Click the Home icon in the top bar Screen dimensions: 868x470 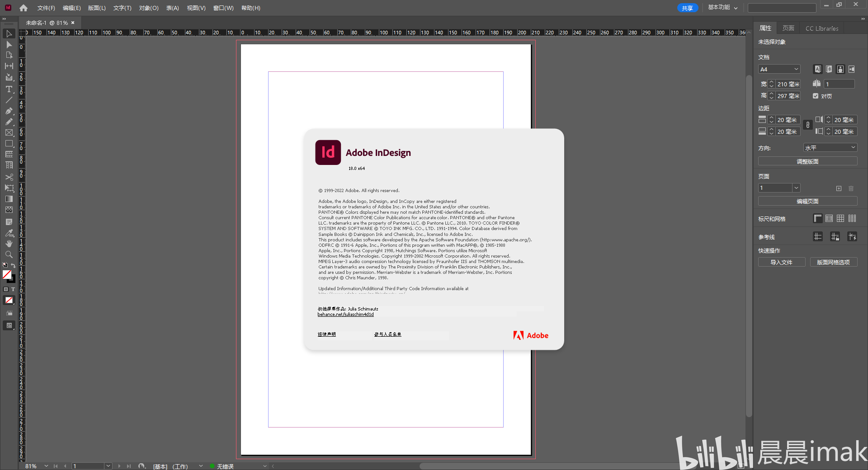[x=24, y=8]
